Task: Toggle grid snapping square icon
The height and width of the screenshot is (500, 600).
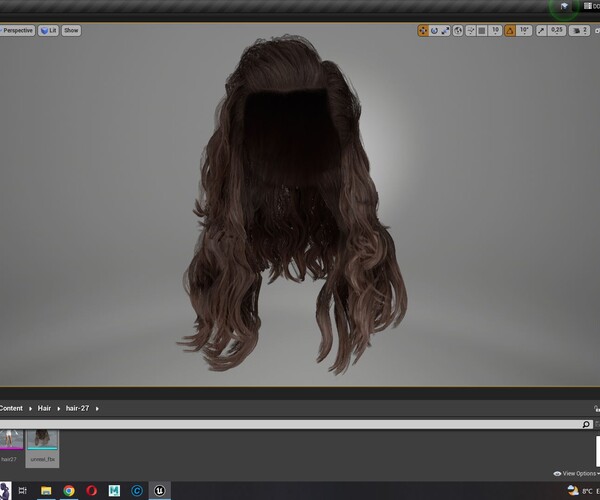Action: (482, 31)
